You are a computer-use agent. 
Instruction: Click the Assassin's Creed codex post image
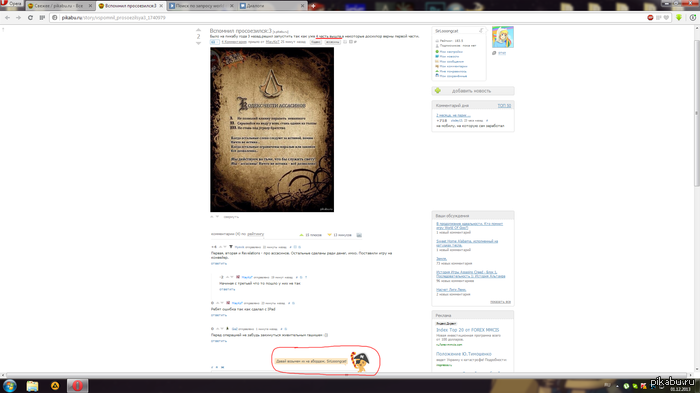click(272, 130)
